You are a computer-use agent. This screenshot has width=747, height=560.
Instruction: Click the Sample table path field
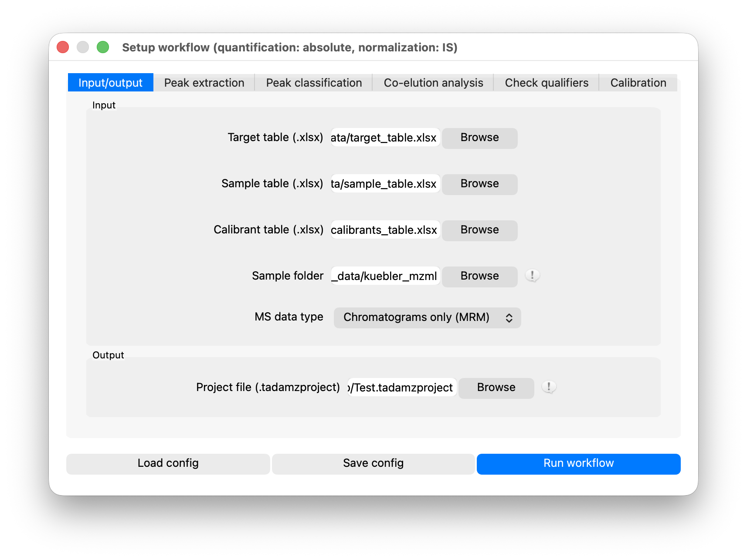point(385,184)
